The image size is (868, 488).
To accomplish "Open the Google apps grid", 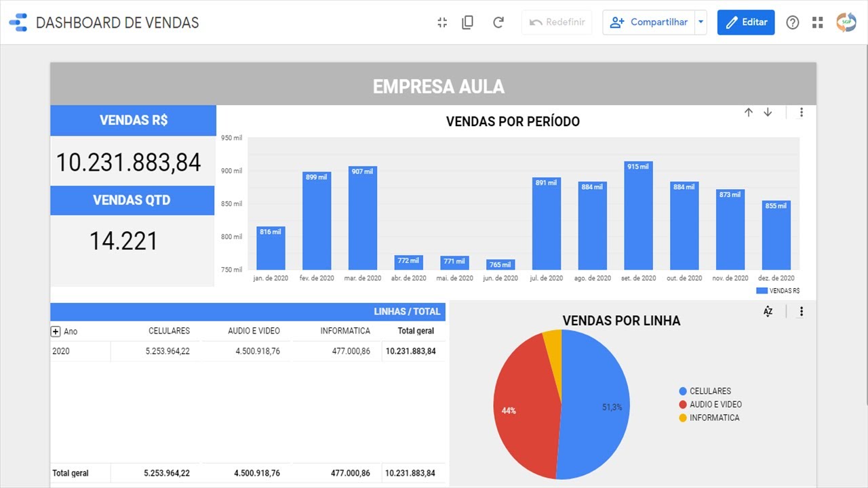I will click(818, 22).
